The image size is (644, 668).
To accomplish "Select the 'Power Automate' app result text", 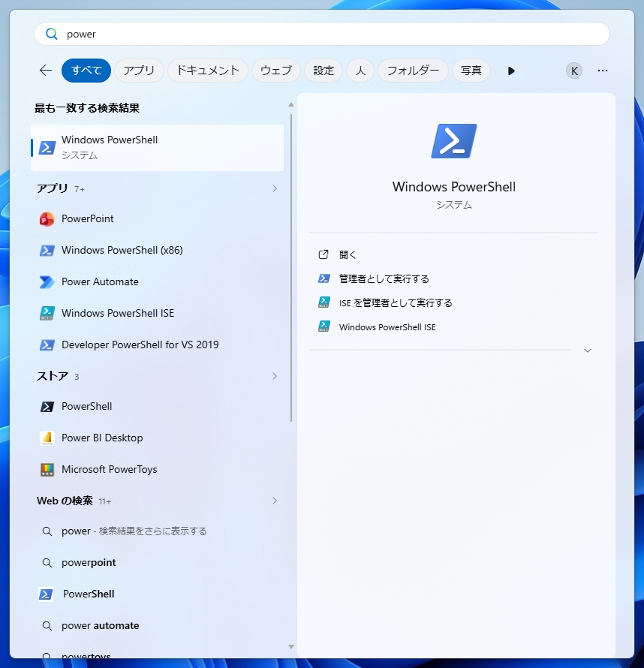I will click(100, 281).
